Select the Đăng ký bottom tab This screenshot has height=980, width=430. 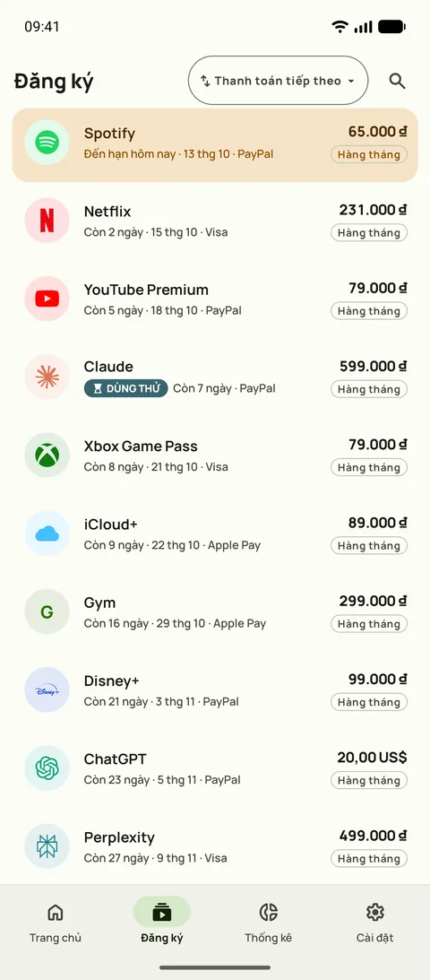(161, 924)
